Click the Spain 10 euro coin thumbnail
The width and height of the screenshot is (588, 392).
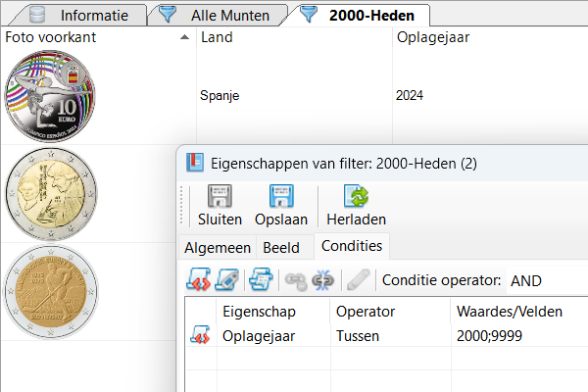[49, 97]
